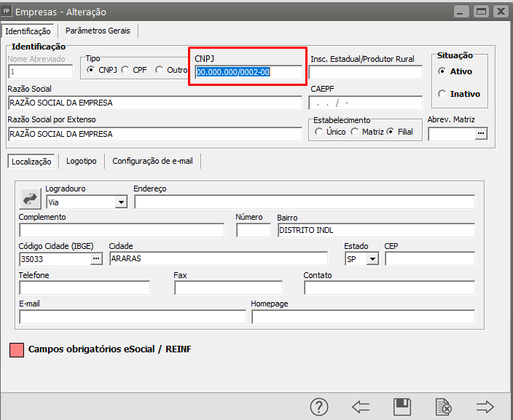Open Configuração de e-mail tab
513x420 pixels.
pos(152,160)
